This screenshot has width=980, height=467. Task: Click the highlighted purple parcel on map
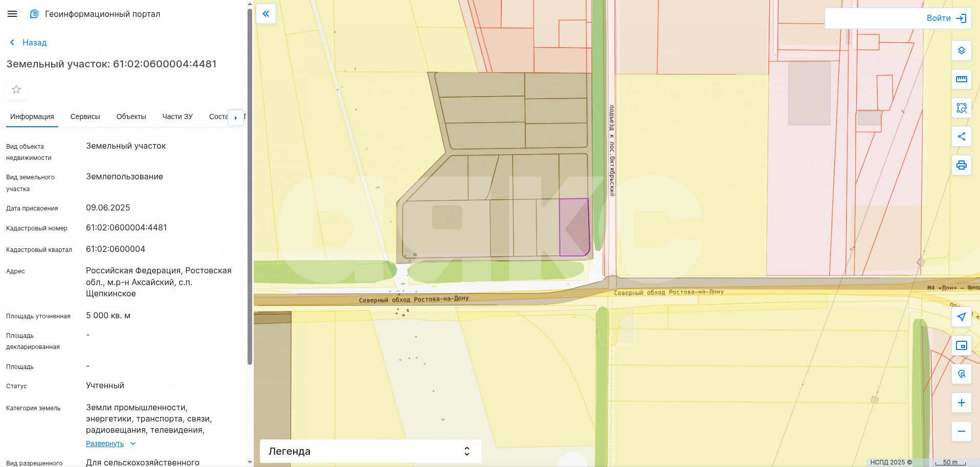point(574,227)
